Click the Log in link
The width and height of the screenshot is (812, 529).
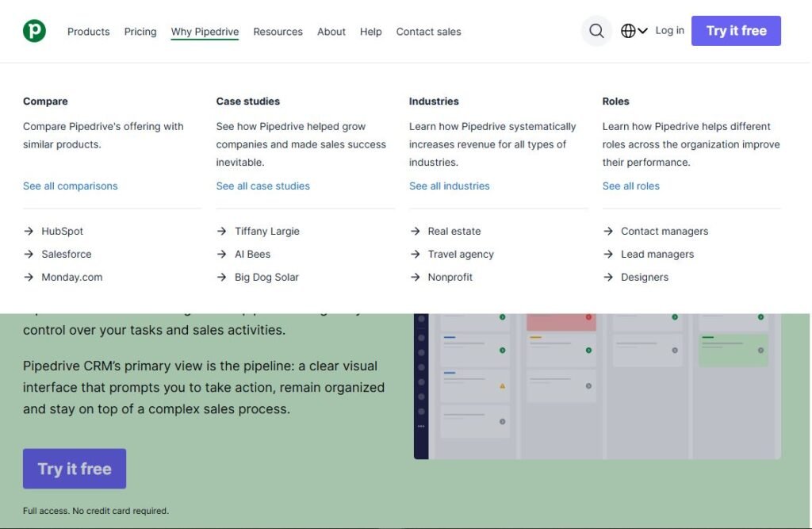click(x=669, y=30)
